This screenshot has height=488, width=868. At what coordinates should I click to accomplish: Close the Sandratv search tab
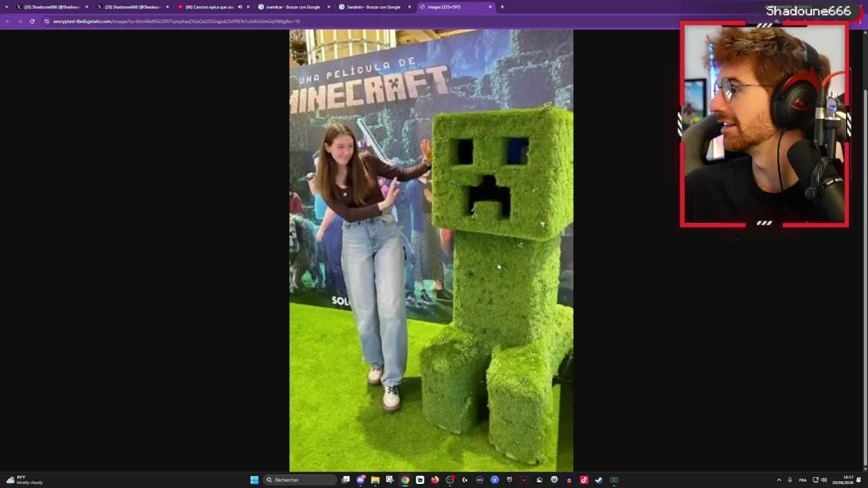410,7
